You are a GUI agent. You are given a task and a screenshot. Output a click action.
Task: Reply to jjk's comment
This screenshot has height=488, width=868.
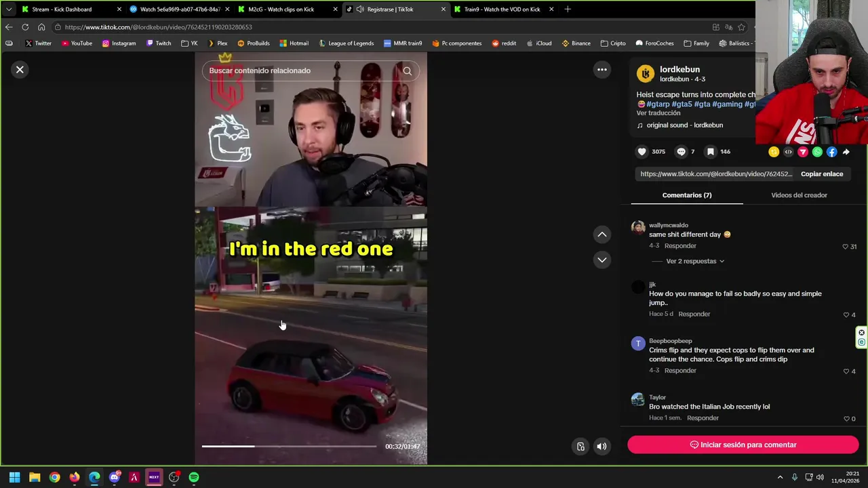point(694,314)
